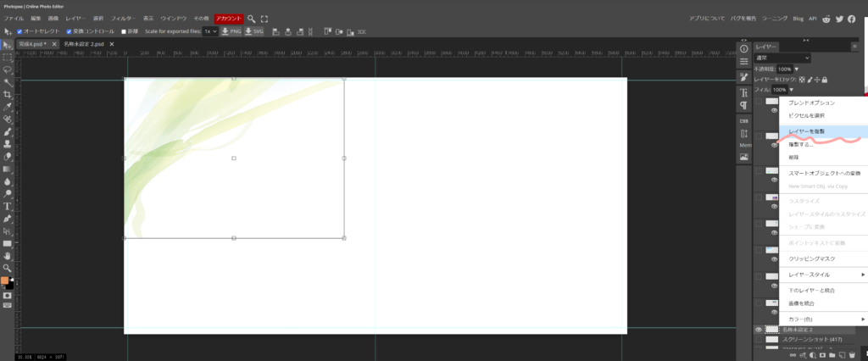This screenshot has height=361, width=868.
Task: Open the Reddit link icon
Action: (826, 18)
